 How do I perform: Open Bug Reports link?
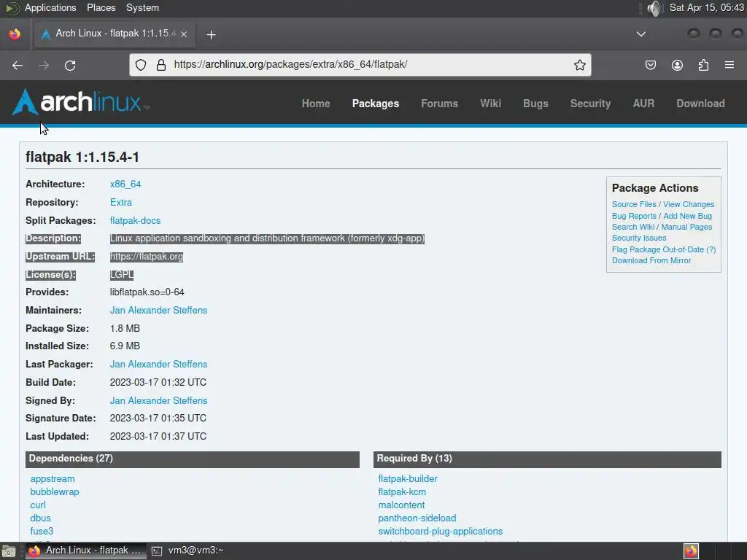tap(634, 216)
